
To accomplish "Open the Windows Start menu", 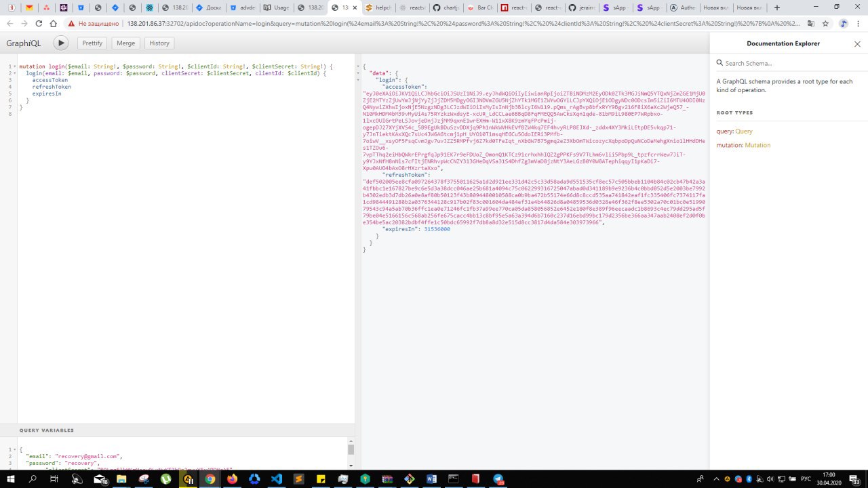I will 11,479.
